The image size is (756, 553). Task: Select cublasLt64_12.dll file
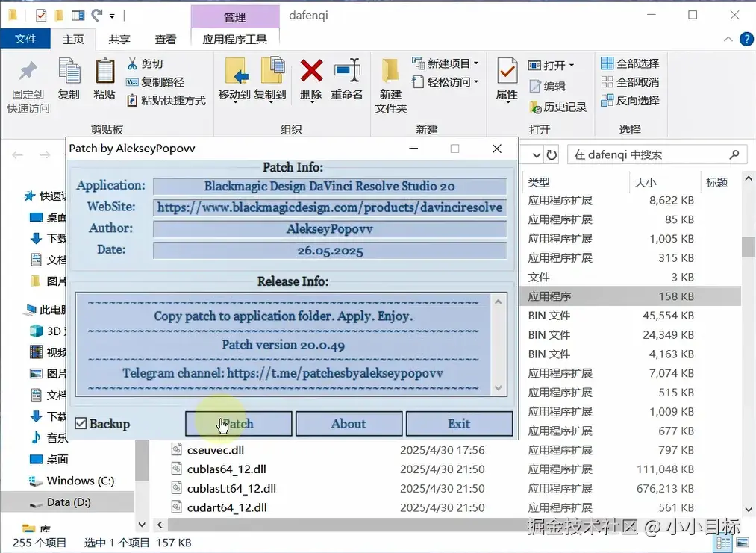pos(231,488)
